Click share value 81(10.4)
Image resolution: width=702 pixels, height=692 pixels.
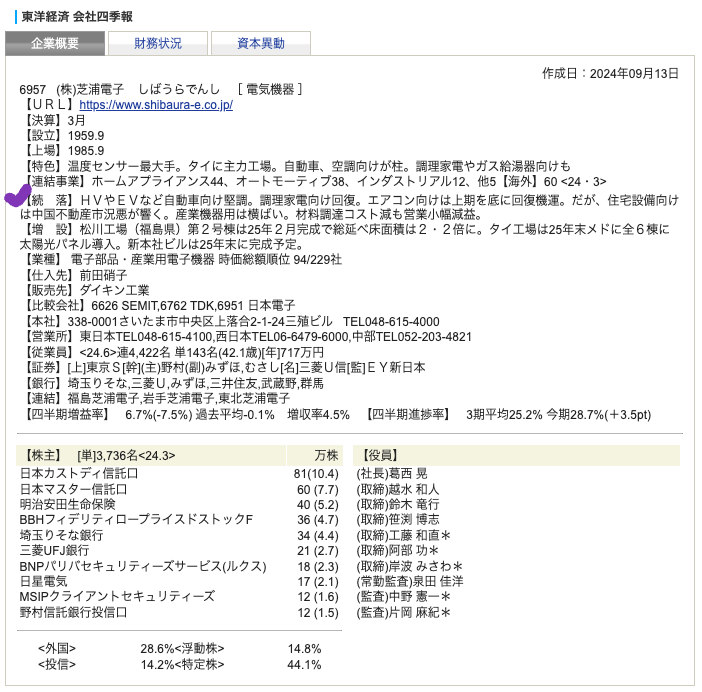[316, 474]
